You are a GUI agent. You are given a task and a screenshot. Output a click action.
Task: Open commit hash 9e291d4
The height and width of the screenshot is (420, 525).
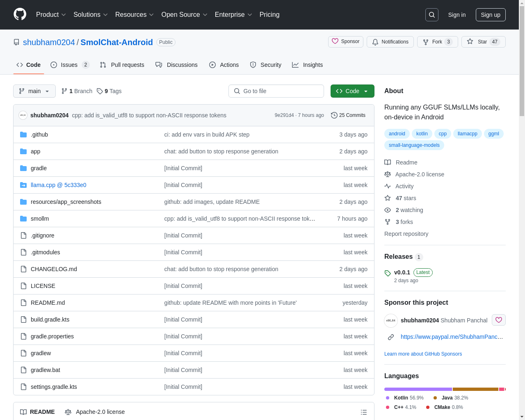(284, 115)
